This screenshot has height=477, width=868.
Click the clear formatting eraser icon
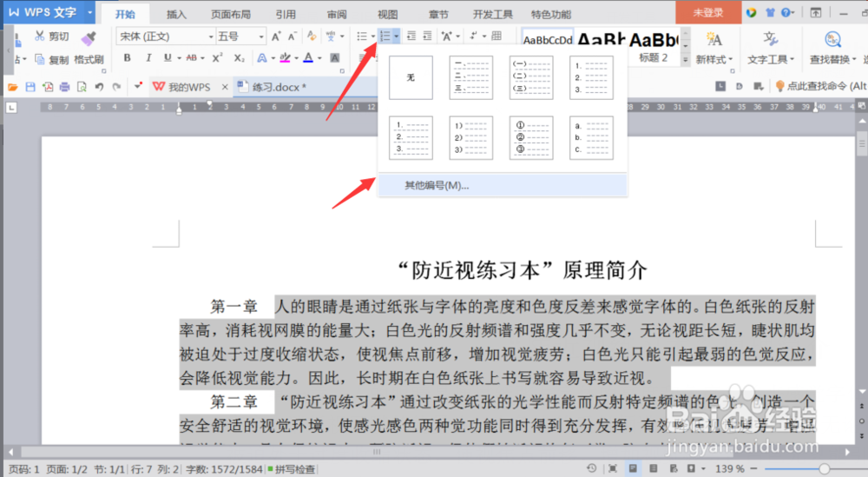(312, 36)
